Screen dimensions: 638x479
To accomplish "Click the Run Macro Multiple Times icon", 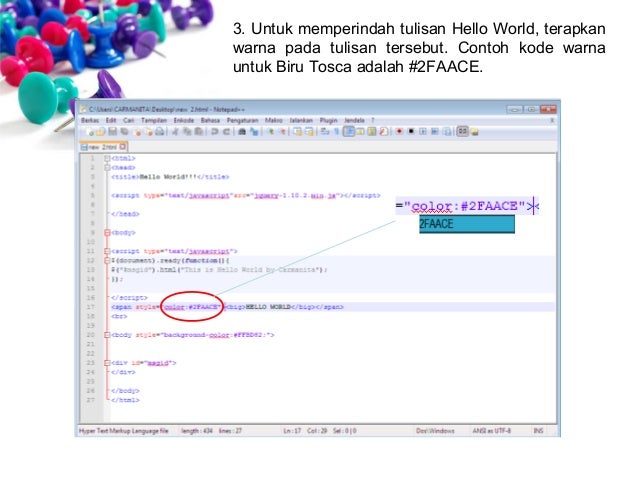I will (434, 131).
